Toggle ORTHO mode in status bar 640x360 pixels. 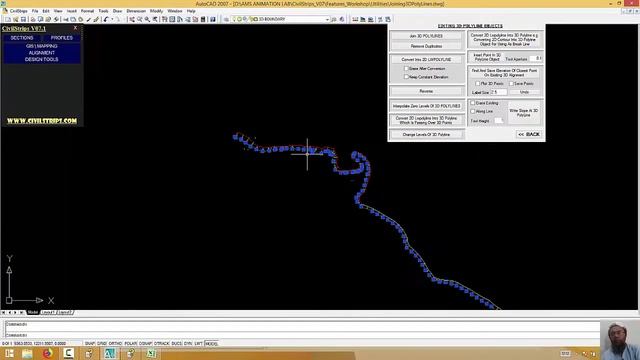point(115,344)
